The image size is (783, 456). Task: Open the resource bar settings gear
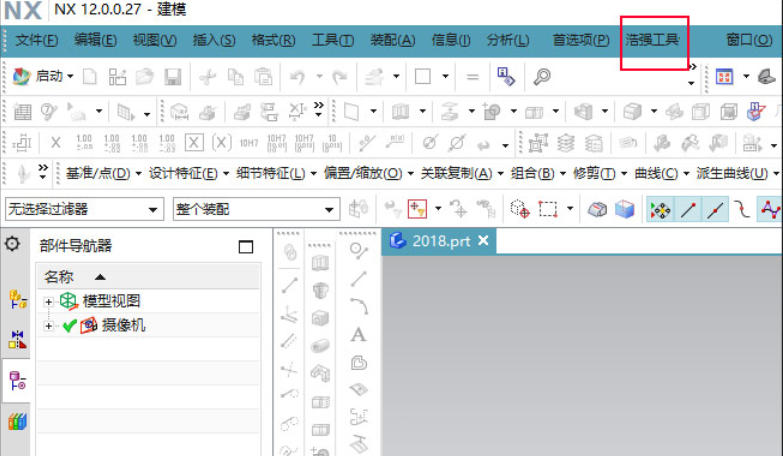[x=12, y=244]
